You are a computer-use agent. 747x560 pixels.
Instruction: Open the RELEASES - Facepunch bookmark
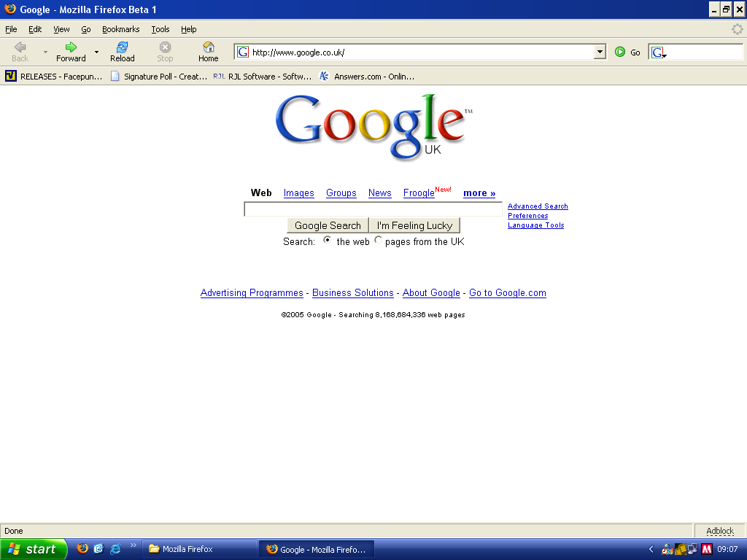54,76
